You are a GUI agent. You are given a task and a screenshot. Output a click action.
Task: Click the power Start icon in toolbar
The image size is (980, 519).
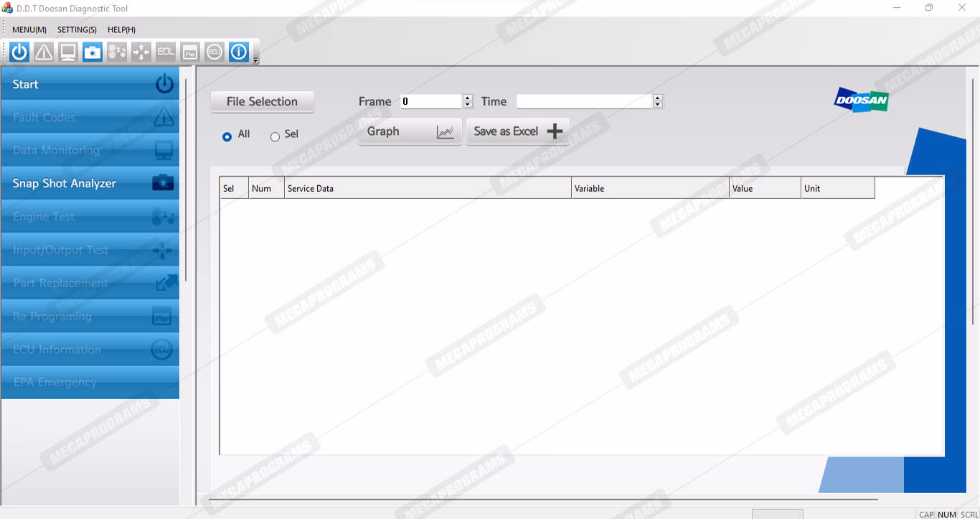[x=19, y=52]
